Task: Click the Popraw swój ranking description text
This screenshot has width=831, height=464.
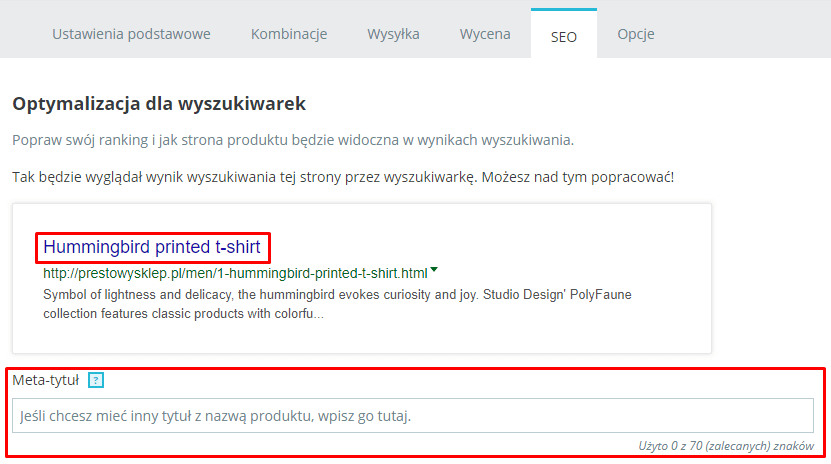Action: point(293,140)
